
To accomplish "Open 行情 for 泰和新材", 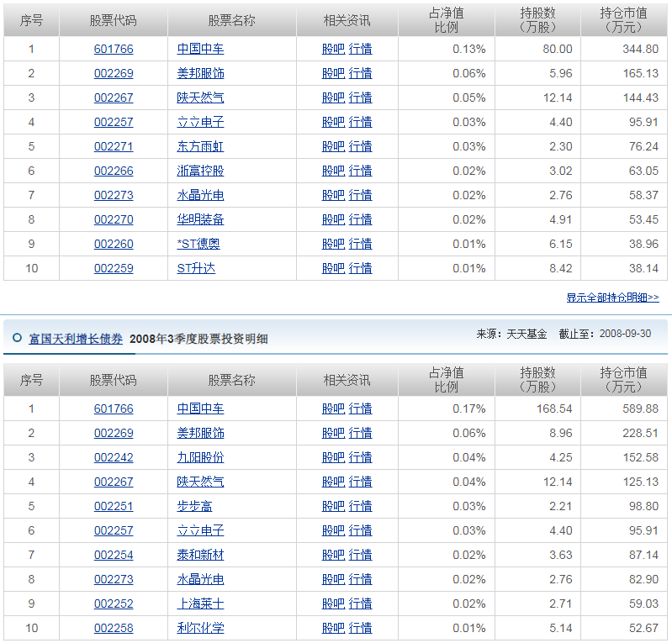I will pyautogui.click(x=361, y=556).
